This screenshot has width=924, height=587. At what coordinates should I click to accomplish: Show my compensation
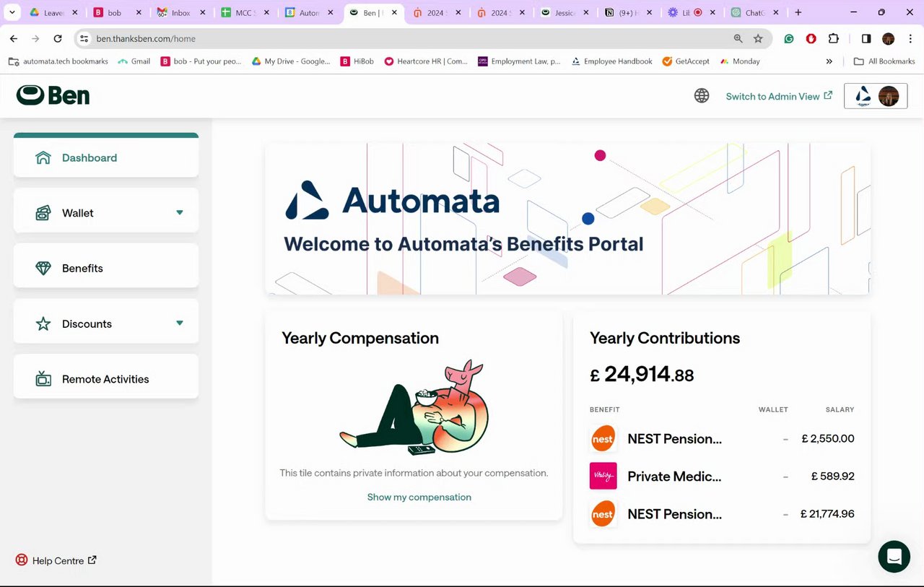click(x=419, y=497)
